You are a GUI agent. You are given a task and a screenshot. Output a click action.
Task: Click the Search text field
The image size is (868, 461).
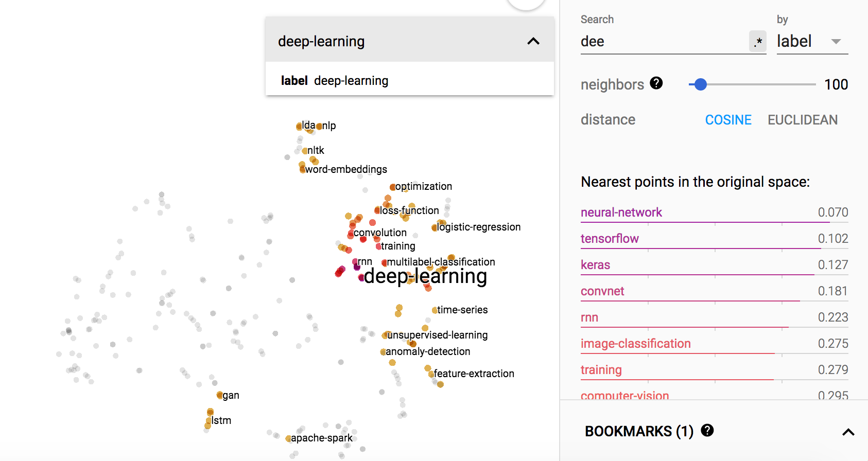664,42
